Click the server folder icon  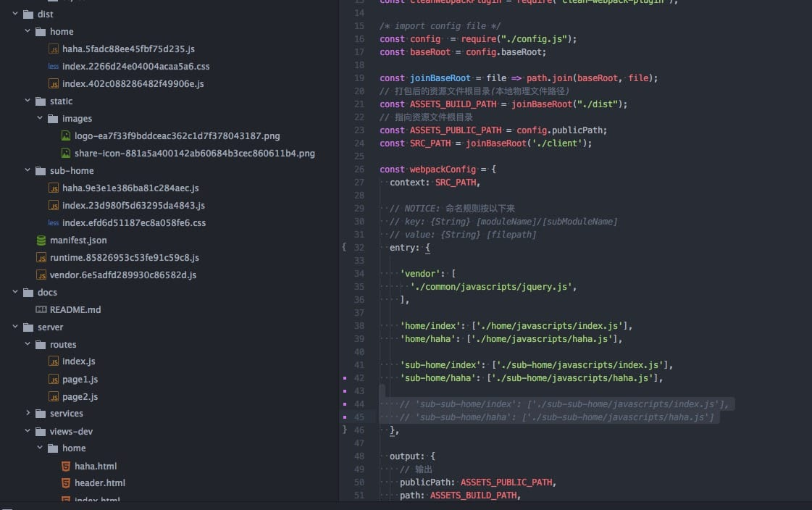tap(28, 327)
